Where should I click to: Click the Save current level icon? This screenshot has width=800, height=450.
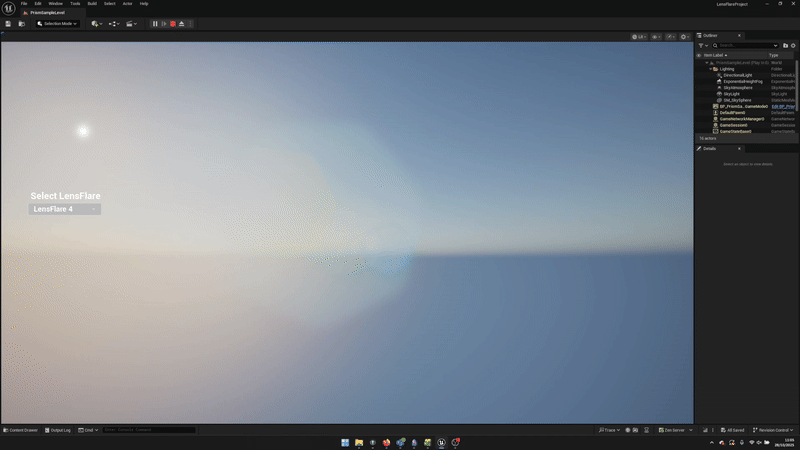point(8,23)
